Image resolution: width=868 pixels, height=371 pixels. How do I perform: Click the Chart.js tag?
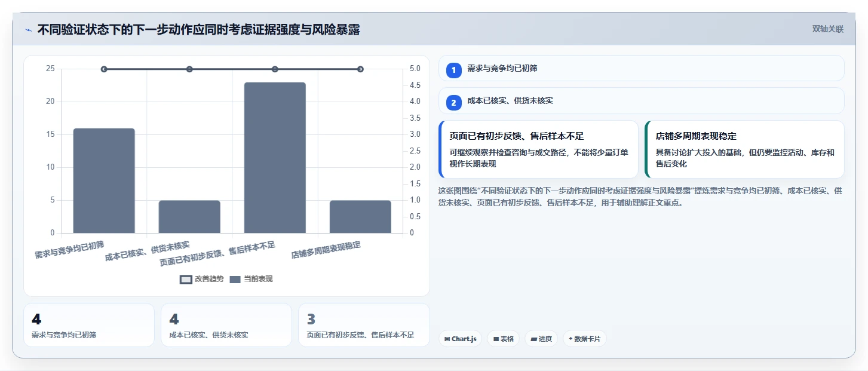point(460,339)
